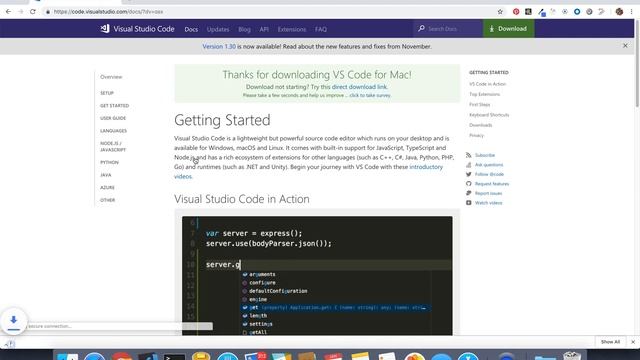Expand the OTHER sidebar section

(108, 200)
